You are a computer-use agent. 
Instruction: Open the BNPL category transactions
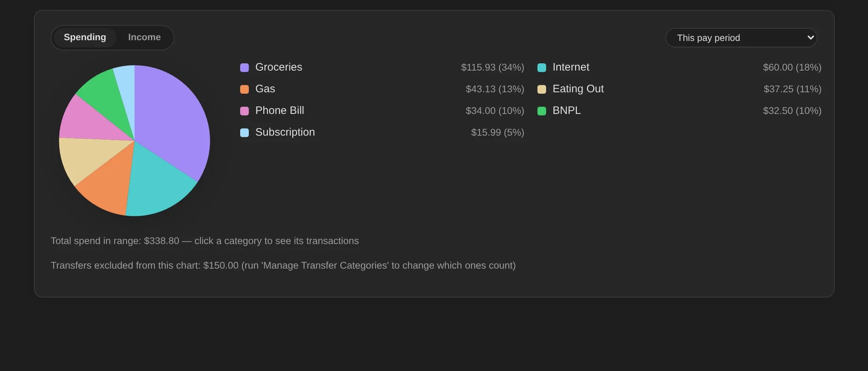pyautogui.click(x=679, y=111)
